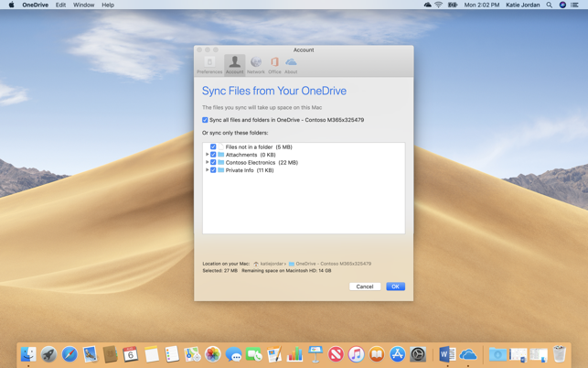Open the Office pane icon
Image resolution: width=588 pixels, height=368 pixels.
[274, 65]
